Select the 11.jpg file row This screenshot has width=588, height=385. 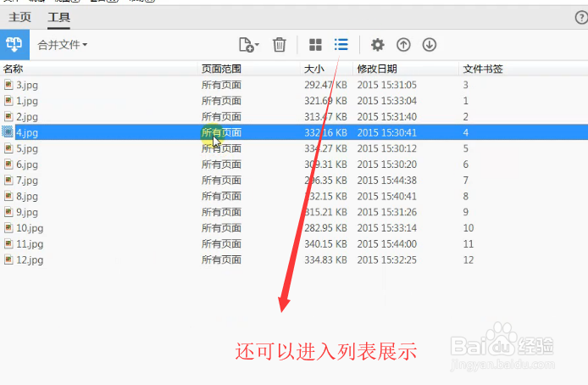[x=294, y=244]
